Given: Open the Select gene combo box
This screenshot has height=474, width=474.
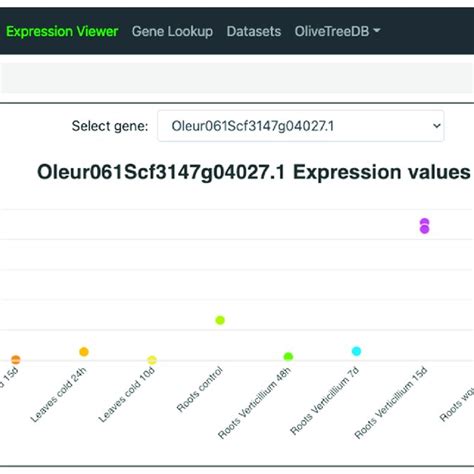Looking at the screenshot, I should pos(301,126).
